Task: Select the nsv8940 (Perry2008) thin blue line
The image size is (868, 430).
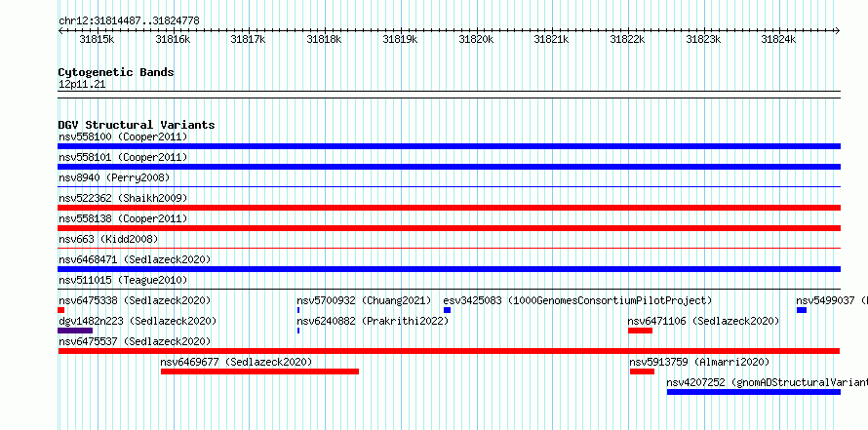Action: (x=449, y=187)
